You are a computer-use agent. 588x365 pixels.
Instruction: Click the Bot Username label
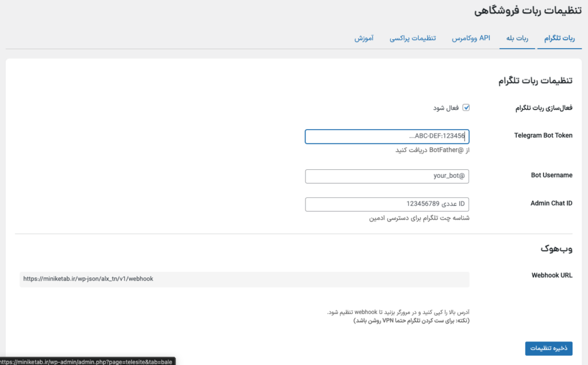click(x=551, y=175)
